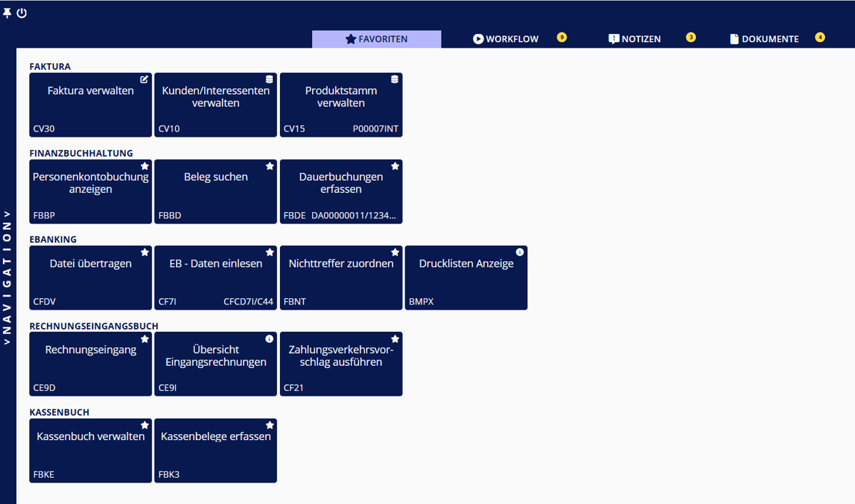Click info icon on Drucklisten Anzeige tile
This screenshot has width=855, height=504.
tap(519, 252)
